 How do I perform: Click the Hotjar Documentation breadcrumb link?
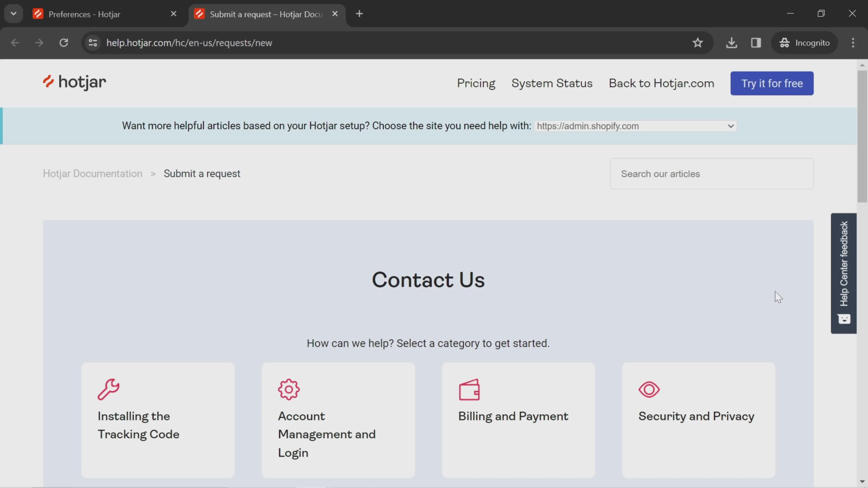click(92, 173)
